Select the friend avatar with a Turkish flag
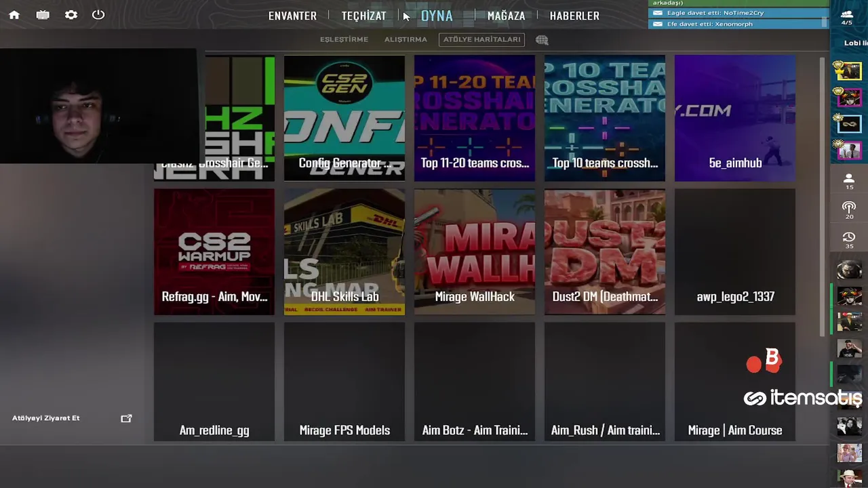 point(849,321)
